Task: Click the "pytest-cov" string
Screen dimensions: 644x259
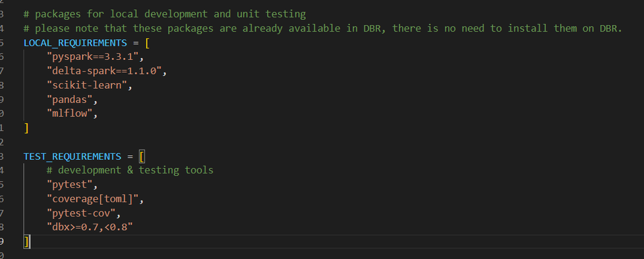Action: (81, 213)
